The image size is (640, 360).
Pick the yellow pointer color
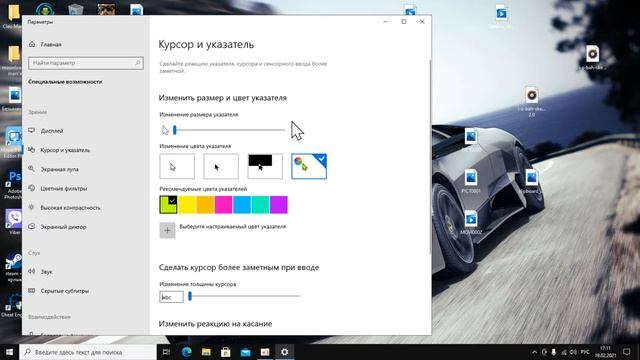tap(187, 205)
